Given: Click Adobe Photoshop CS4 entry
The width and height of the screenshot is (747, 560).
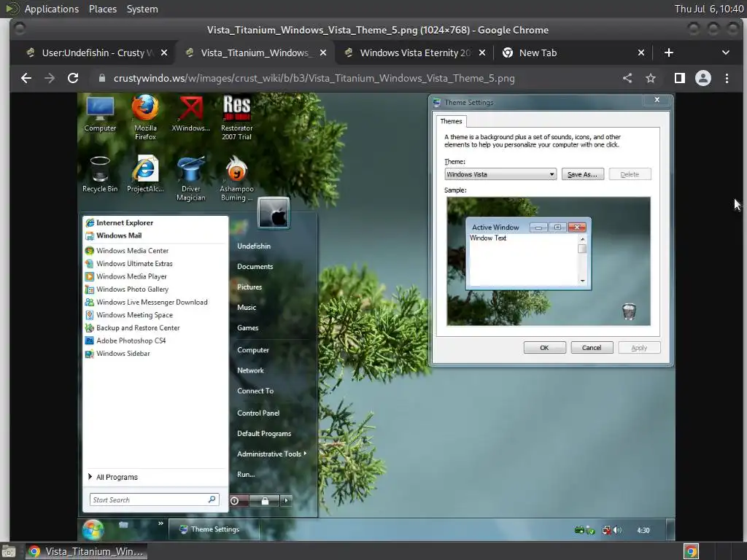Looking at the screenshot, I should coord(155,341).
